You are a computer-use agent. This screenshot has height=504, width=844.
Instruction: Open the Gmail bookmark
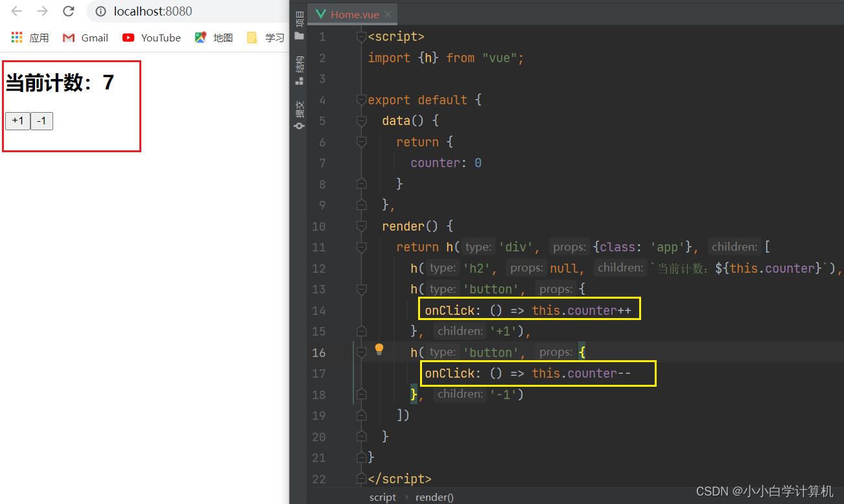click(x=86, y=38)
